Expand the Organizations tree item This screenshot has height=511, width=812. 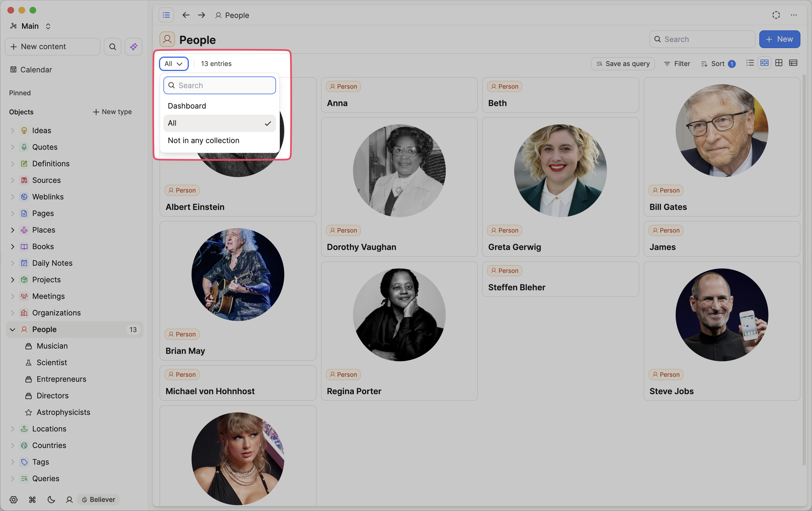12,313
